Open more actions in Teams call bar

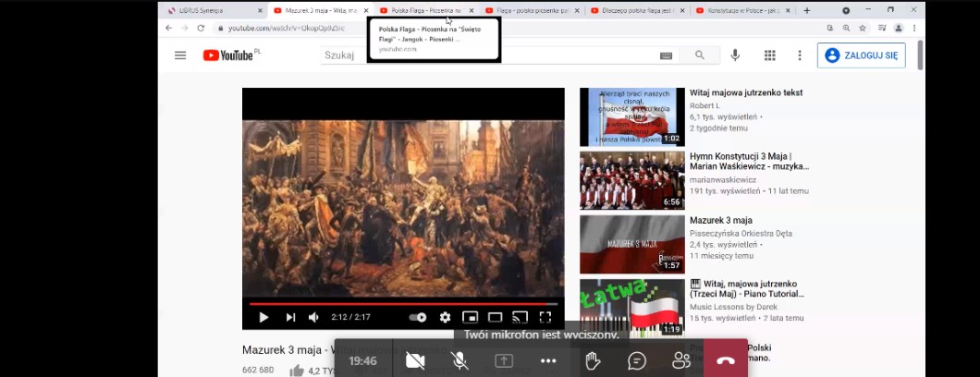pyautogui.click(x=548, y=360)
